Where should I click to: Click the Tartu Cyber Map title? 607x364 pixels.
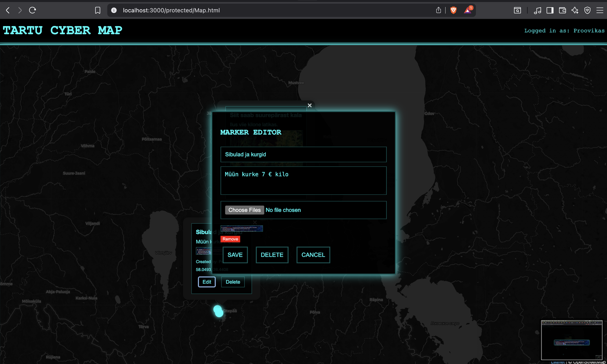coord(62,30)
